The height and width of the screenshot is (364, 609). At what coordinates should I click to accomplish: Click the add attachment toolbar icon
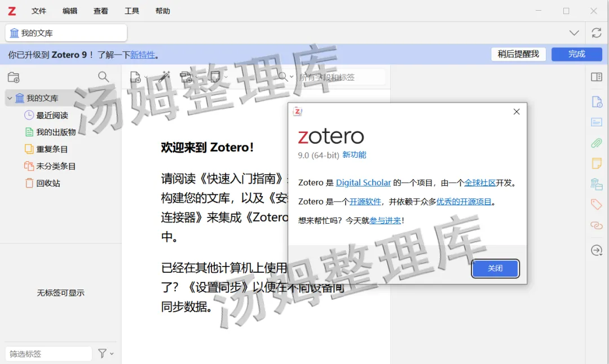coord(186,77)
